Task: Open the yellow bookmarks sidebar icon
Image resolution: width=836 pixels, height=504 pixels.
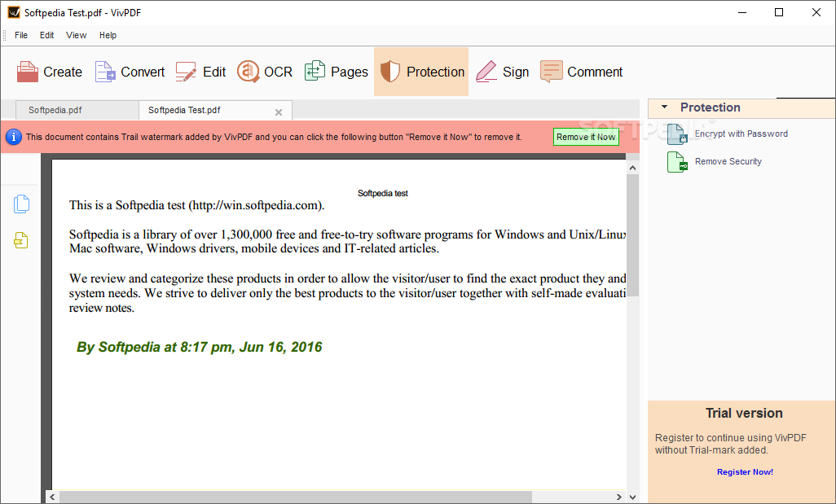Action: coord(21,240)
